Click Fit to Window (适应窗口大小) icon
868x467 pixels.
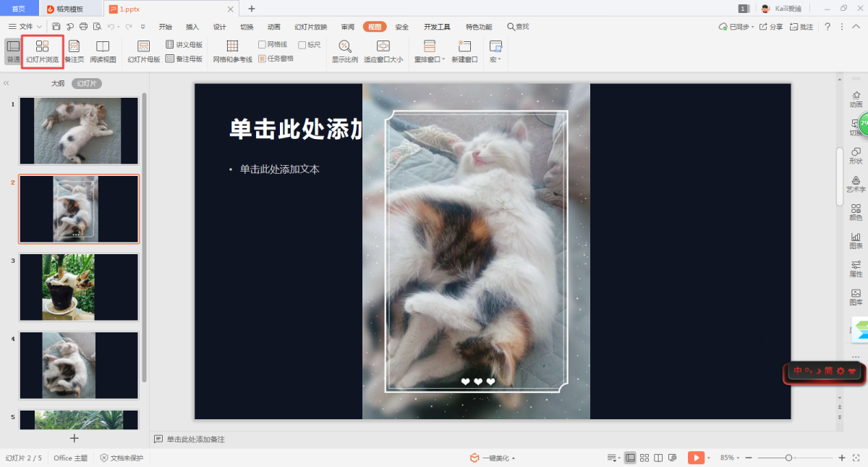click(x=383, y=51)
